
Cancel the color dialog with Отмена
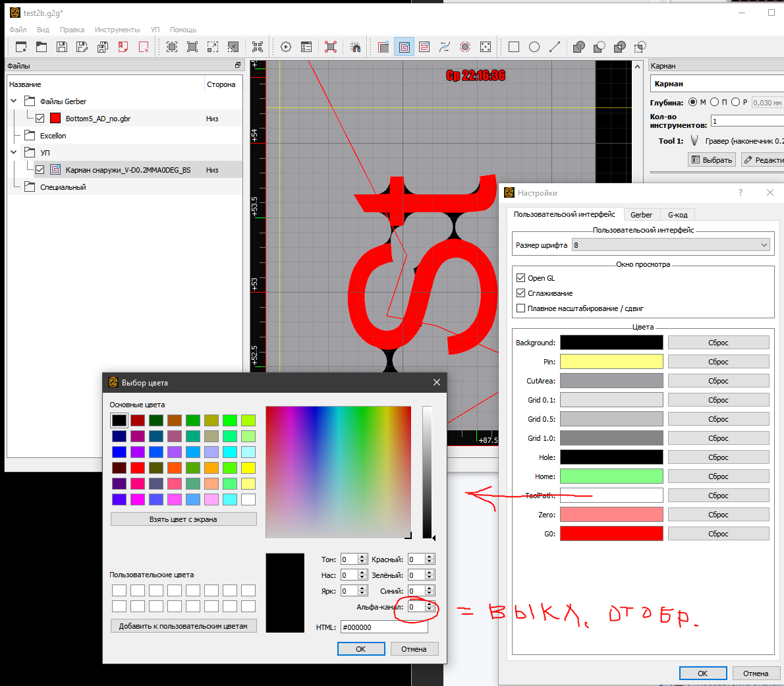pos(414,649)
